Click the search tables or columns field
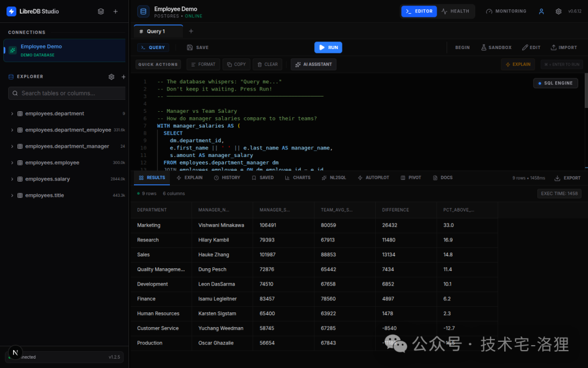This screenshot has height=368, width=588. pyautogui.click(x=67, y=93)
